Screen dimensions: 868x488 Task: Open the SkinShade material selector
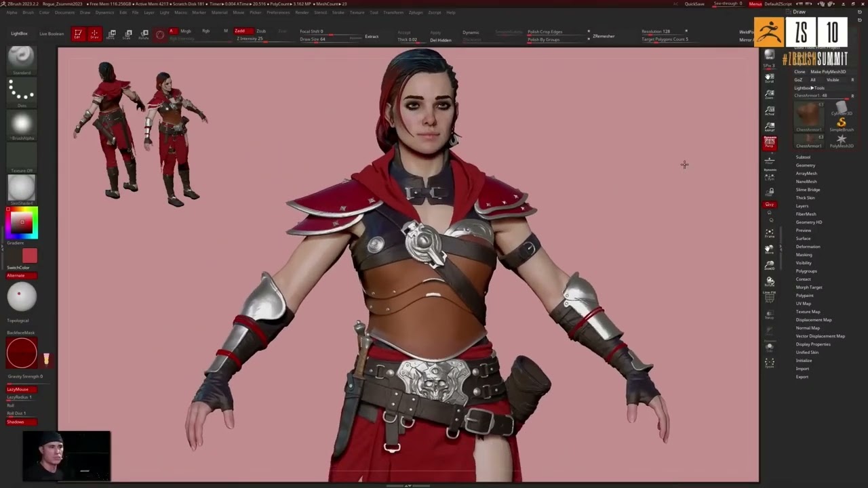[x=21, y=190]
